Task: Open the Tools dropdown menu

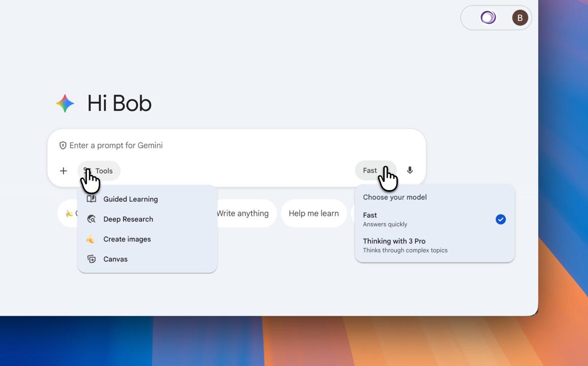Action: pos(100,170)
